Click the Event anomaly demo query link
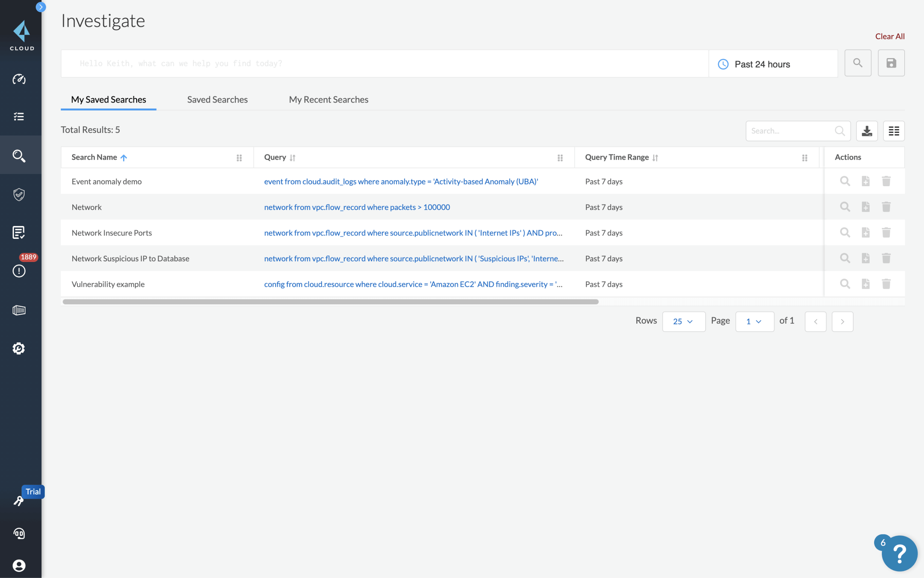This screenshot has width=924, height=578. tap(401, 181)
